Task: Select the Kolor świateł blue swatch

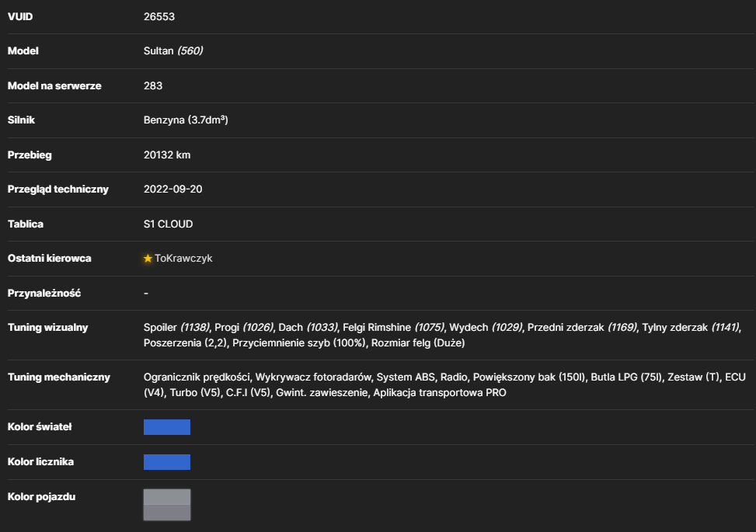Action: point(167,427)
